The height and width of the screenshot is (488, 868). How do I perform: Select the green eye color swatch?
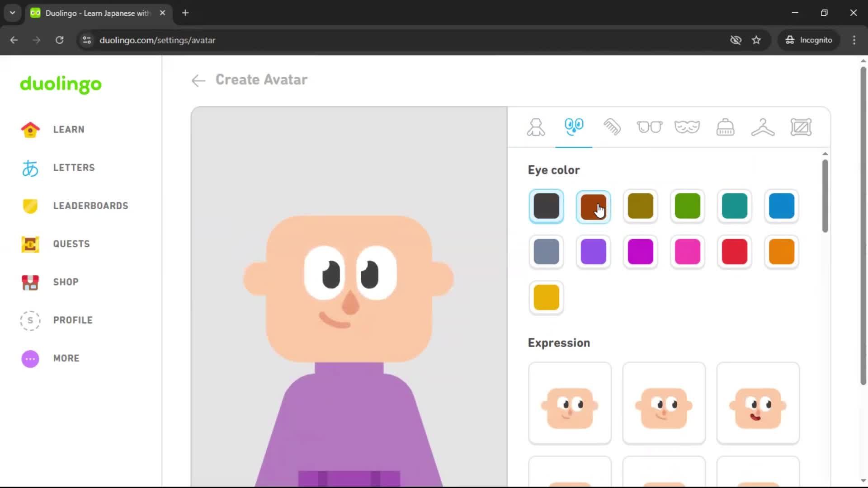point(687,206)
